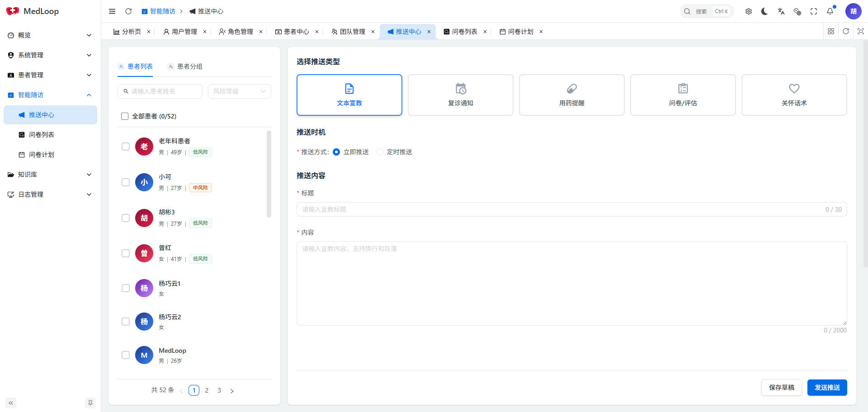Screen dimensions: 868x412
Task: Click the content maximize icon in tab bar
Action: point(861,31)
